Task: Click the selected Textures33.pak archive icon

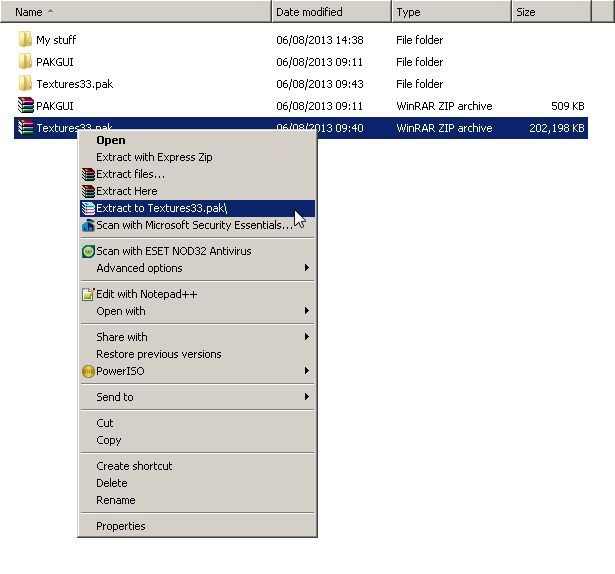Action: 26,128
